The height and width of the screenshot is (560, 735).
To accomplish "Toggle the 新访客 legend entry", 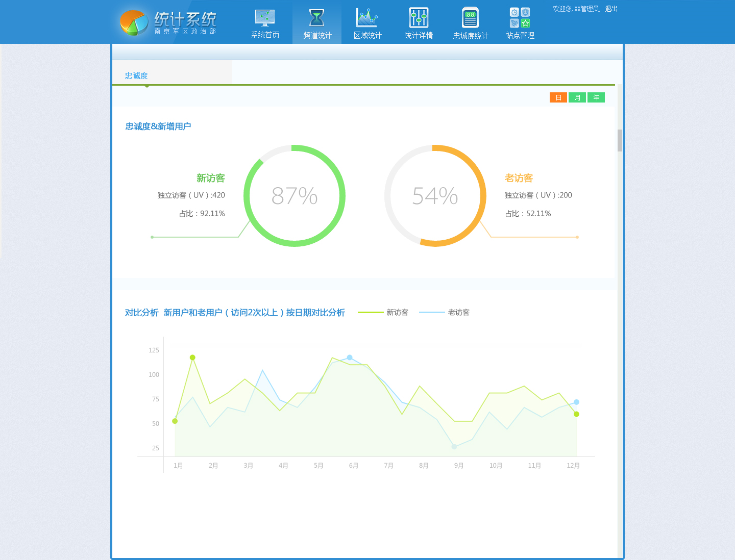I will (x=383, y=312).
